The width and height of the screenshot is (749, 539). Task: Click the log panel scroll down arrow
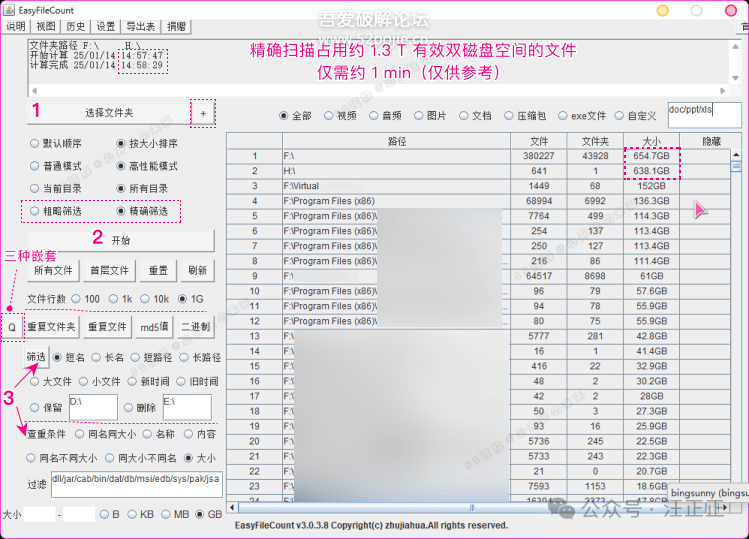pyautogui.click(x=736, y=78)
